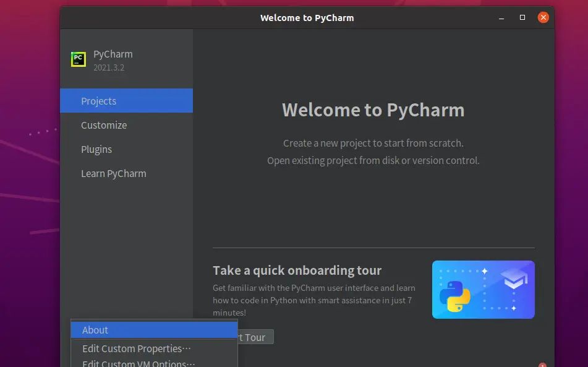Switch to the Customize section
The height and width of the screenshot is (367, 588).
tap(103, 124)
